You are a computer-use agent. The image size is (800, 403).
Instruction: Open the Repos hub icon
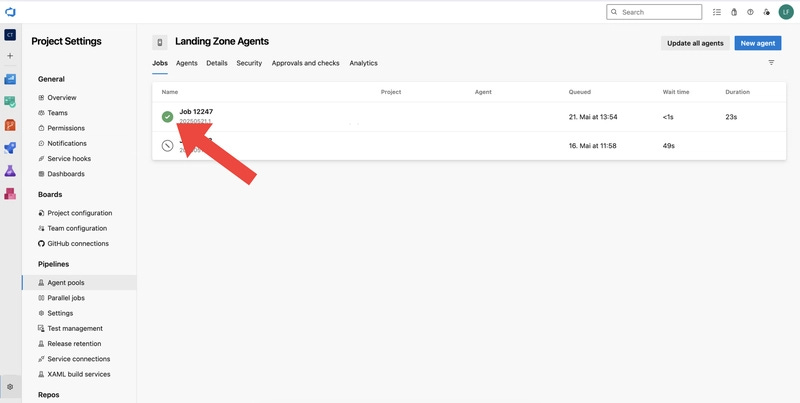[10, 125]
